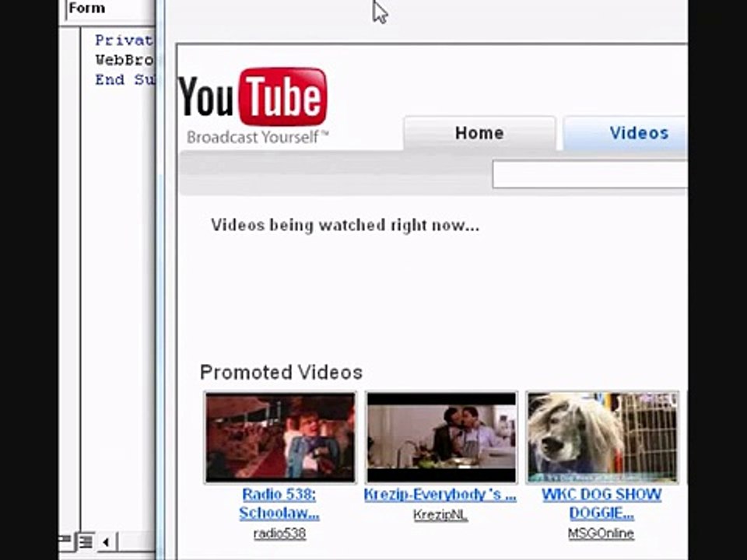Visit the MSGOnline channel link
This screenshot has width=747, height=560.
tap(601, 534)
